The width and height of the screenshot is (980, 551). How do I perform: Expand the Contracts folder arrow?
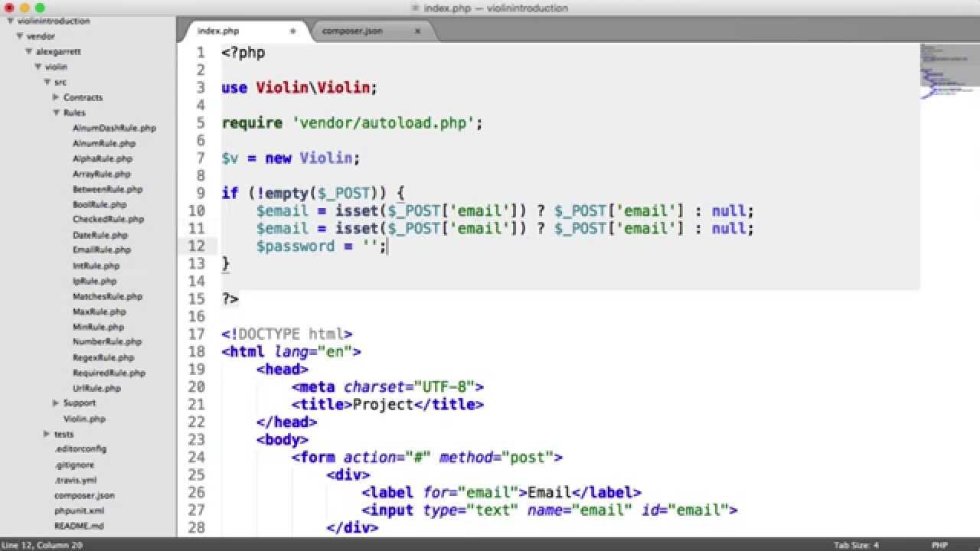[x=57, y=97]
